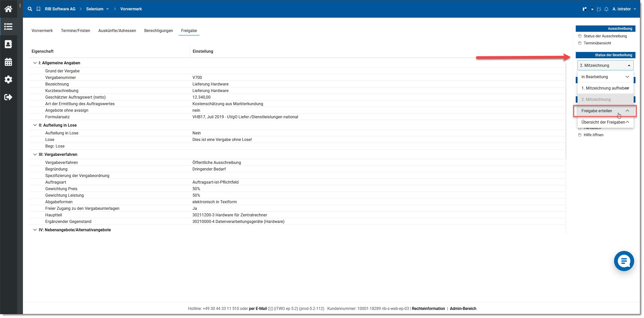Open the Selenium breadcrumb dropdown
The image size is (644, 318).
pyautogui.click(x=108, y=9)
